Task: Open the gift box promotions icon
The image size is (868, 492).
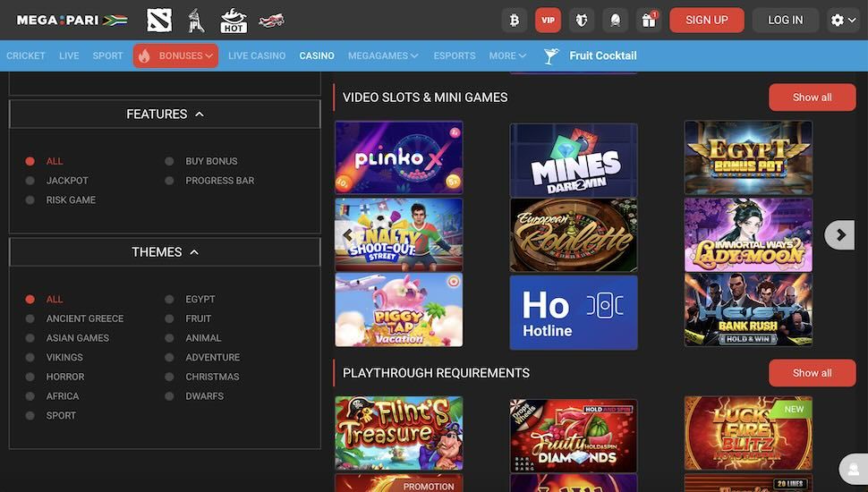Action: click(x=649, y=20)
